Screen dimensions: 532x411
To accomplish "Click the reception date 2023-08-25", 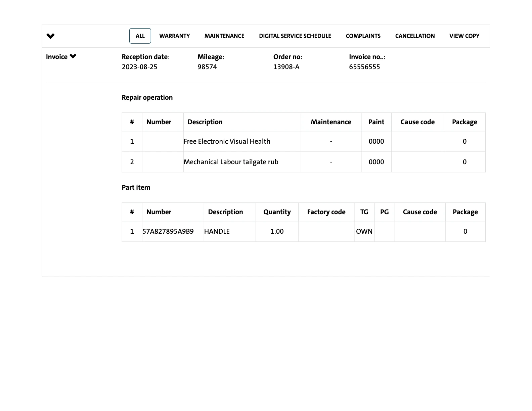I will [x=139, y=67].
